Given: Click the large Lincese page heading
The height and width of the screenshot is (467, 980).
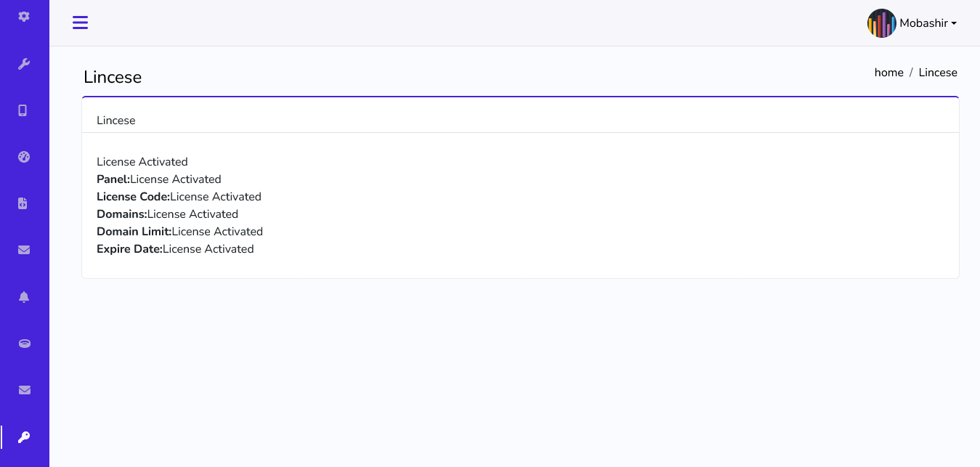Looking at the screenshot, I should pos(113,77).
